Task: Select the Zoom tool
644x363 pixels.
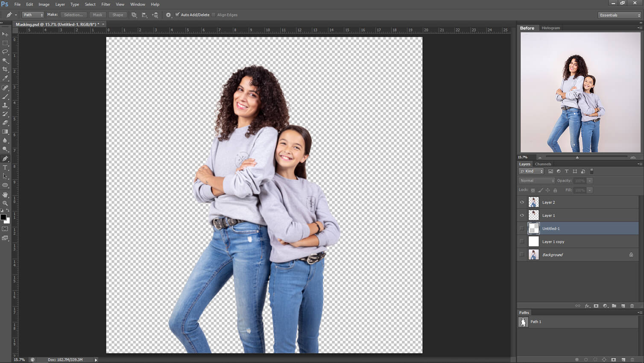Action: click(5, 203)
